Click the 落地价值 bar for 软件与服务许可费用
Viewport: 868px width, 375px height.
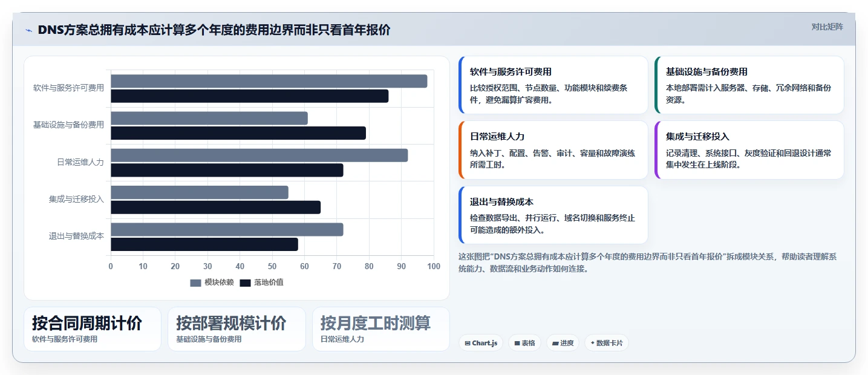(249, 96)
